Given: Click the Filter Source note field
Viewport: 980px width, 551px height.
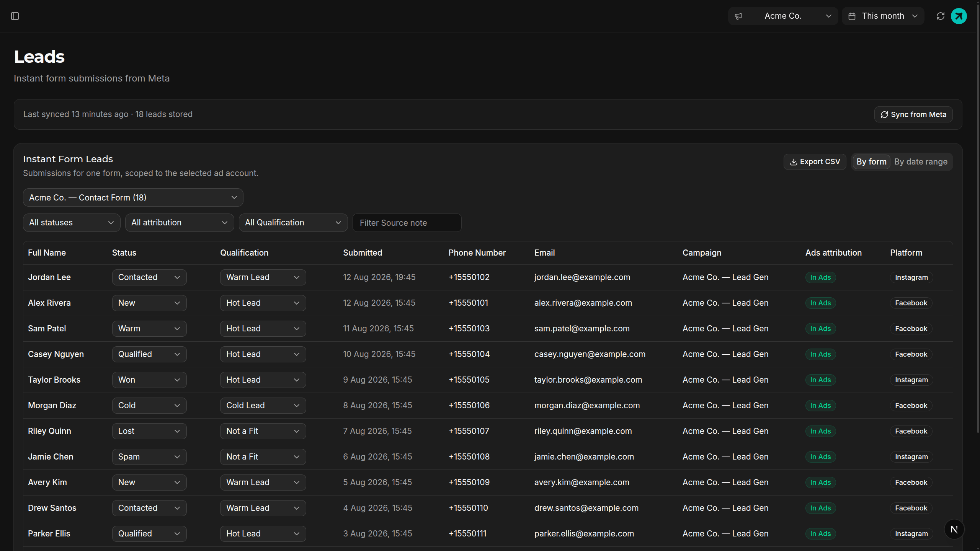Looking at the screenshot, I should 407,223.
